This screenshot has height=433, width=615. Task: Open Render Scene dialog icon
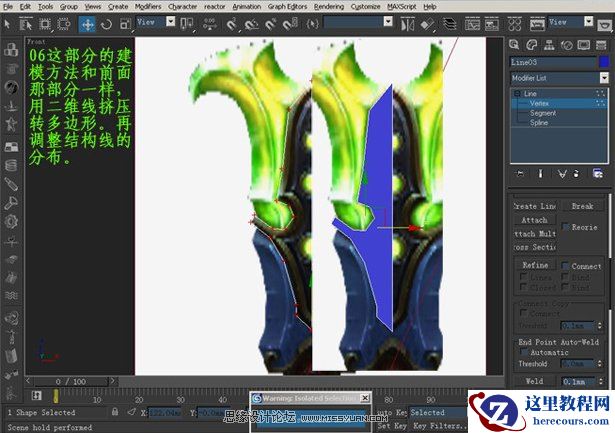[x=537, y=25]
